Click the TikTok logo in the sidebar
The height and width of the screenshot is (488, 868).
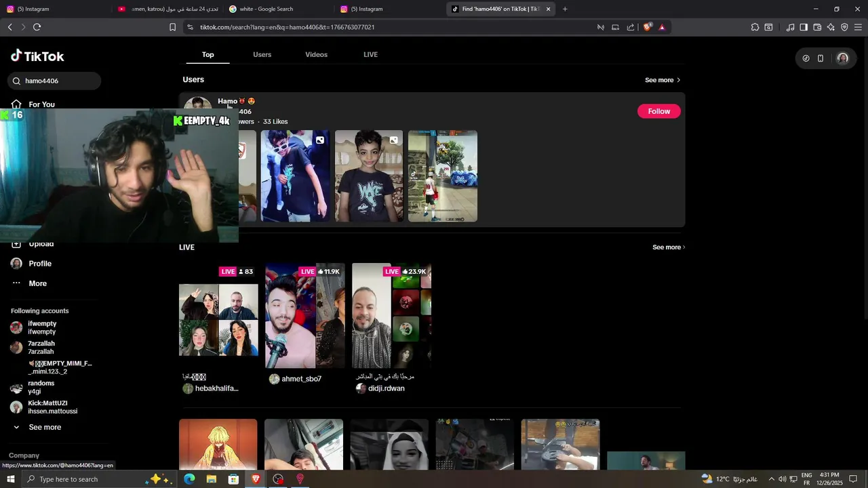coord(37,56)
